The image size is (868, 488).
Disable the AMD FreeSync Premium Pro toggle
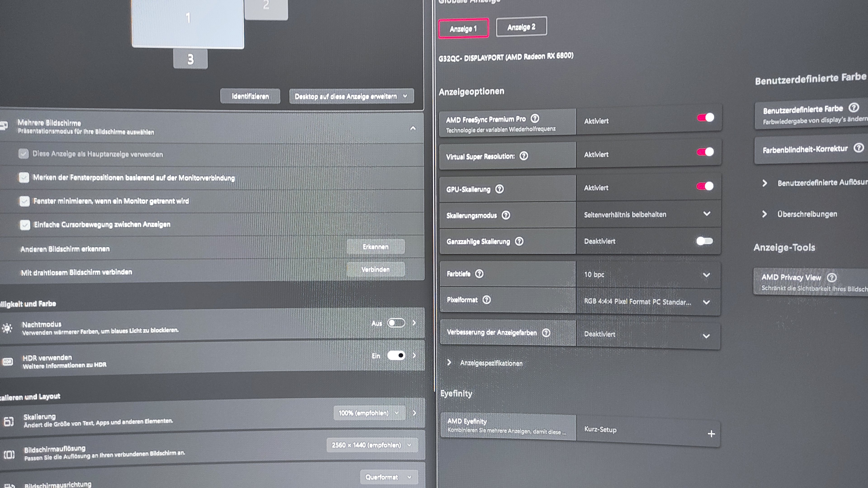tap(705, 117)
